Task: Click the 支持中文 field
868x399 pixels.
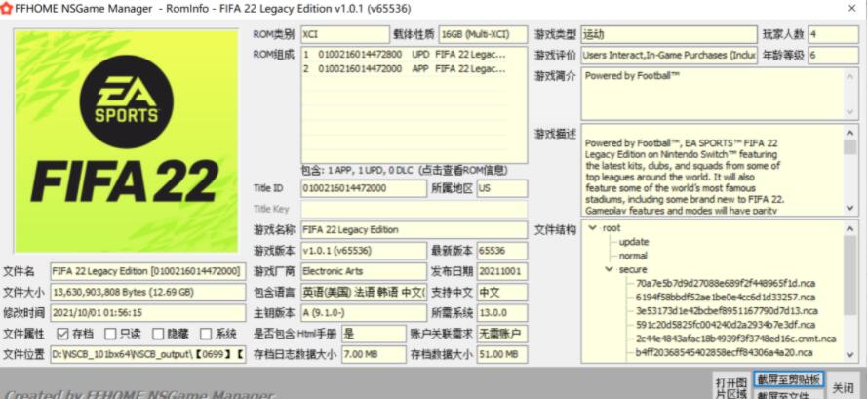Action: 502,293
